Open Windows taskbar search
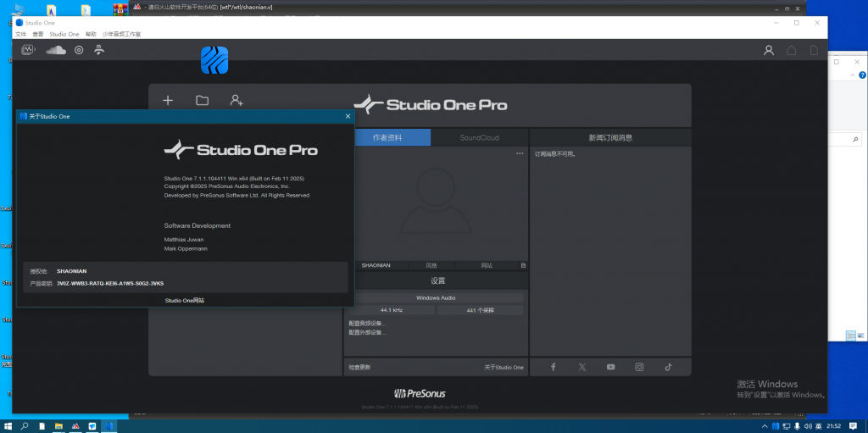868x433 pixels. (25, 426)
